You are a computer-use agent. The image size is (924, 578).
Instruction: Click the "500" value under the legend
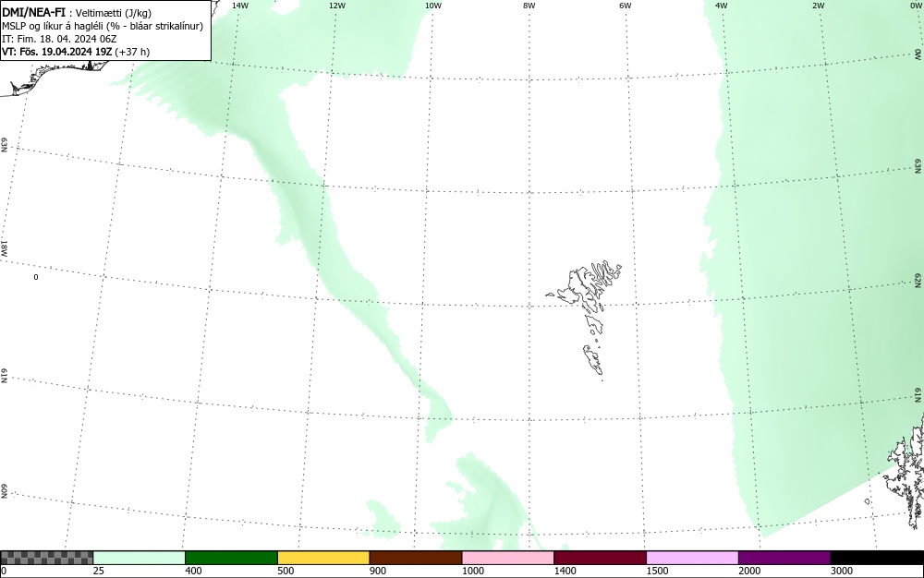coord(286,571)
